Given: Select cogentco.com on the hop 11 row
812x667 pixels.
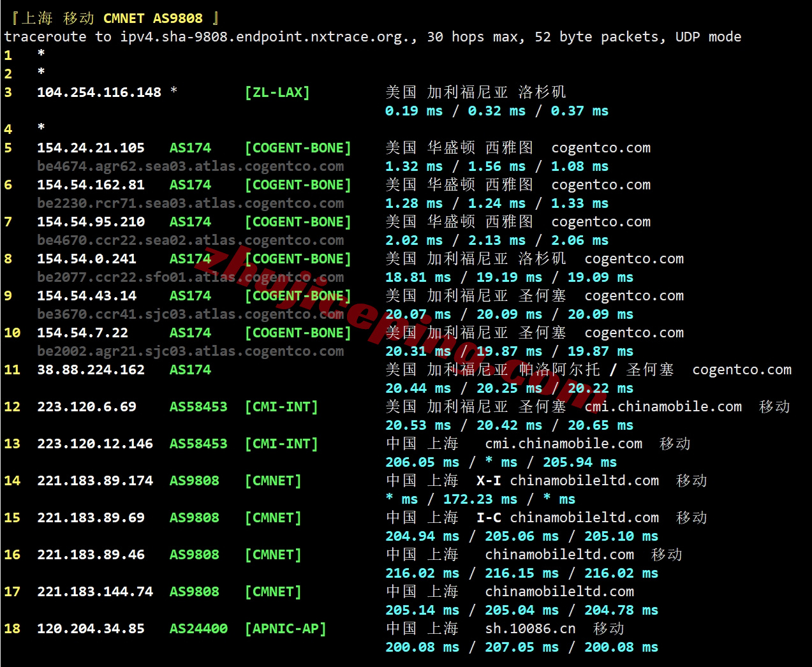Looking at the screenshot, I should pyautogui.click(x=742, y=370).
